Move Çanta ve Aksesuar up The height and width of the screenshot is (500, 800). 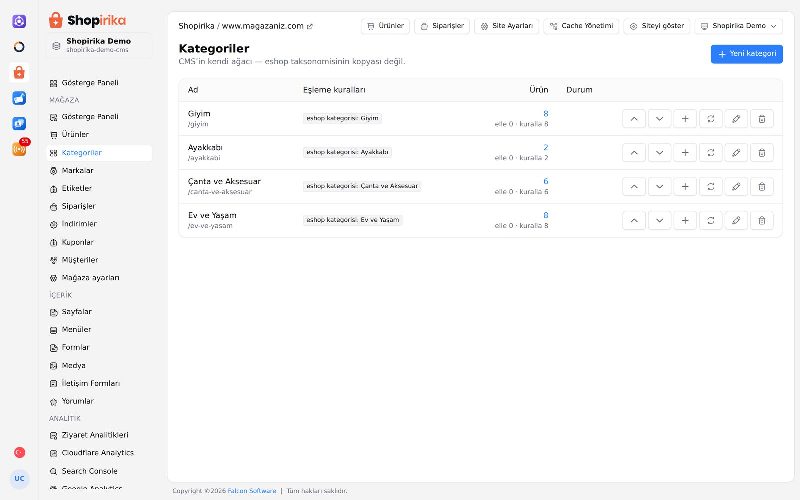click(634, 187)
